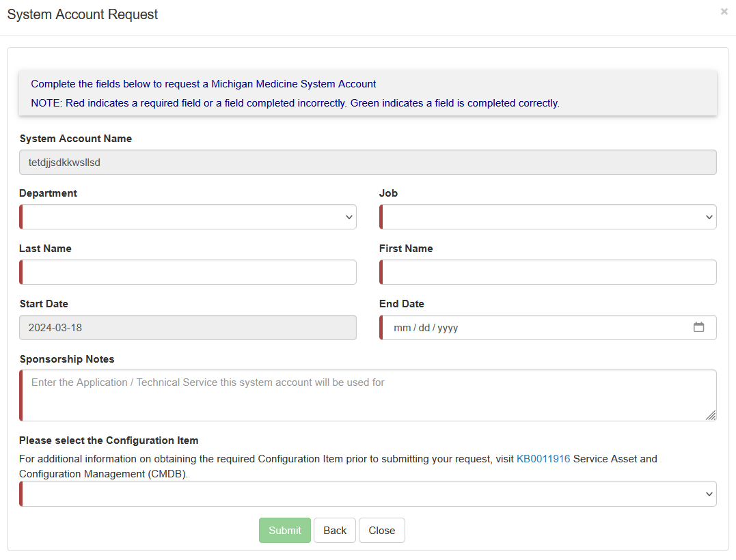Click the Sponsorship Notes resize handle
Viewport: 736px width, 560px height.
click(x=711, y=415)
